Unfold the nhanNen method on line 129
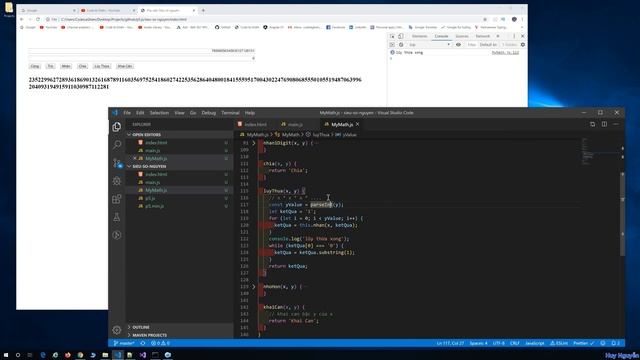The width and height of the screenshot is (640, 360). pyautogui.click(x=253, y=287)
